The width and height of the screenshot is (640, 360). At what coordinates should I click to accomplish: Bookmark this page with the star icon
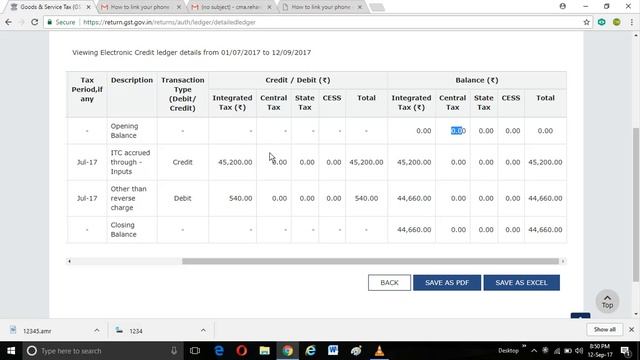(x=587, y=22)
